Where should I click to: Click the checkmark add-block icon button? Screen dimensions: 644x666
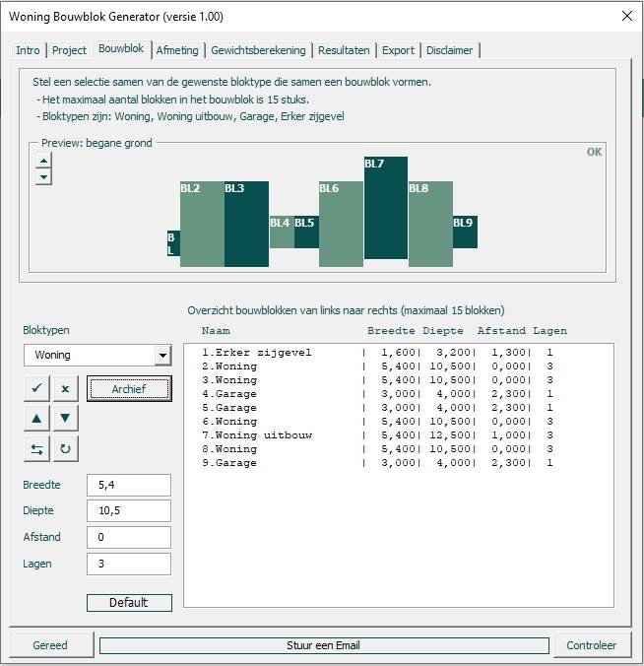pos(36,389)
